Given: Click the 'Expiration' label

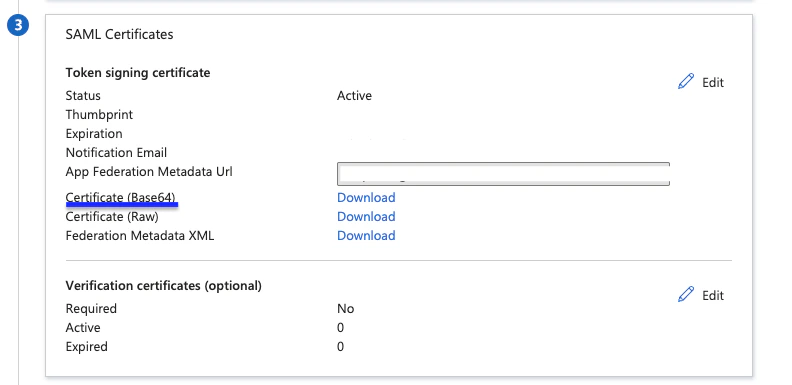Looking at the screenshot, I should [x=94, y=134].
